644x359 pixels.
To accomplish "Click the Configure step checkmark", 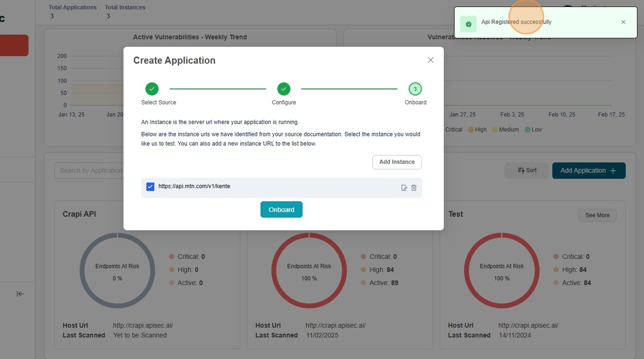I will (x=284, y=89).
